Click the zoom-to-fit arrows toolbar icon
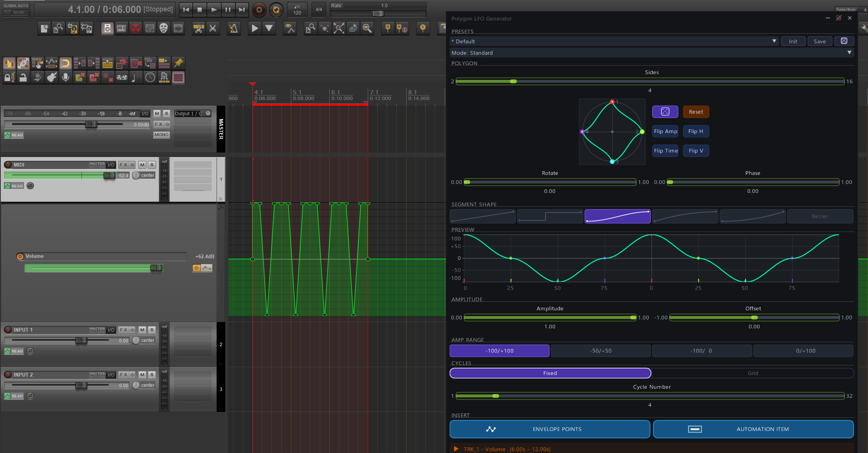868x453 pixels. point(339,28)
